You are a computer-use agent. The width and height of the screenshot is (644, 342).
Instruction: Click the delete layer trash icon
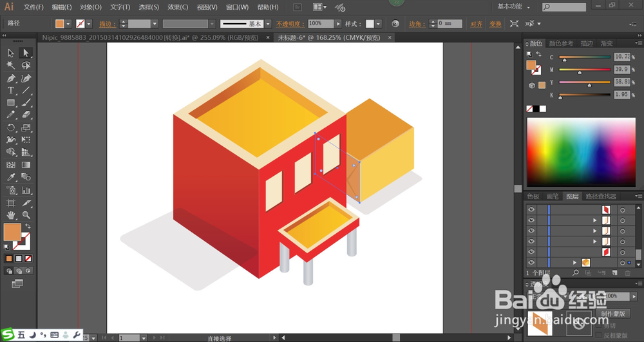click(x=627, y=272)
